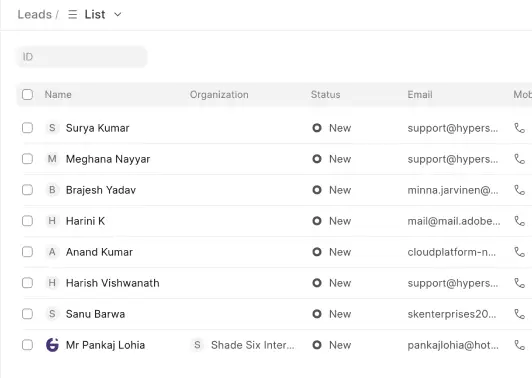The height and width of the screenshot is (378, 532).
Task: Click the name Sanu Barwa
Action: (x=95, y=314)
